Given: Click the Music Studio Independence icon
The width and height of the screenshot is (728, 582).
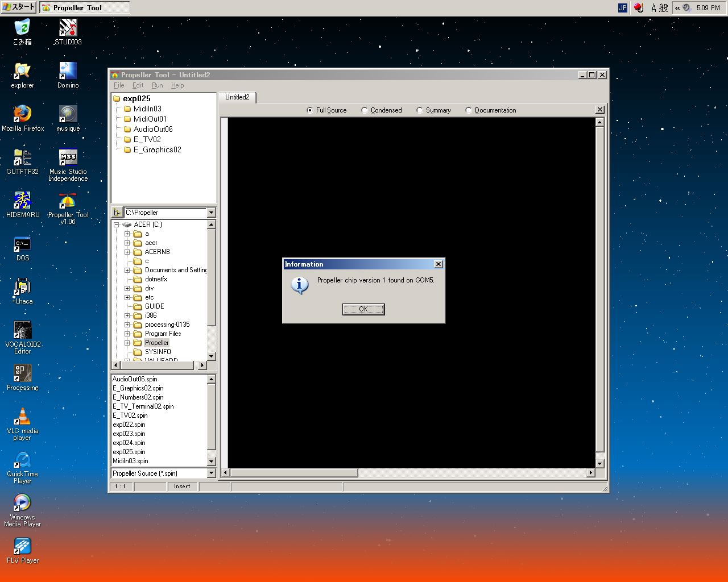Looking at the screenshot, I should (68, 158).
